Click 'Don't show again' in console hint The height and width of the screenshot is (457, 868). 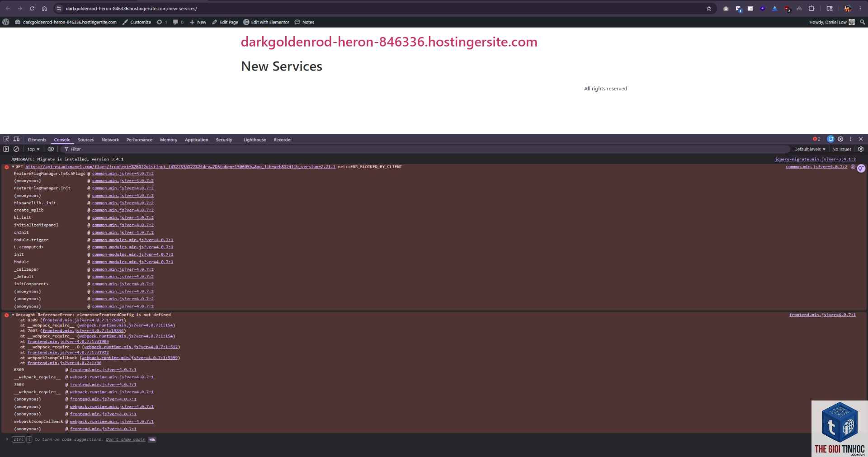coord(126,439)
